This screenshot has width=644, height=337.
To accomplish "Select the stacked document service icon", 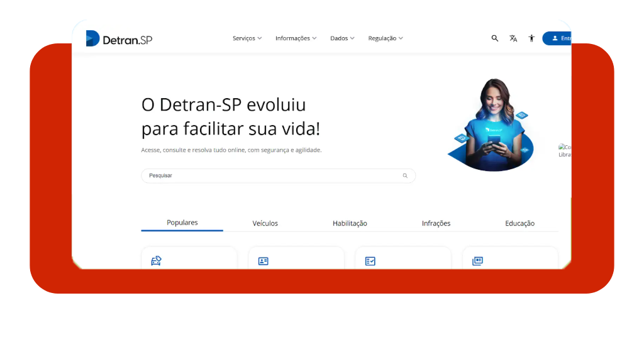I will point(477,261).
